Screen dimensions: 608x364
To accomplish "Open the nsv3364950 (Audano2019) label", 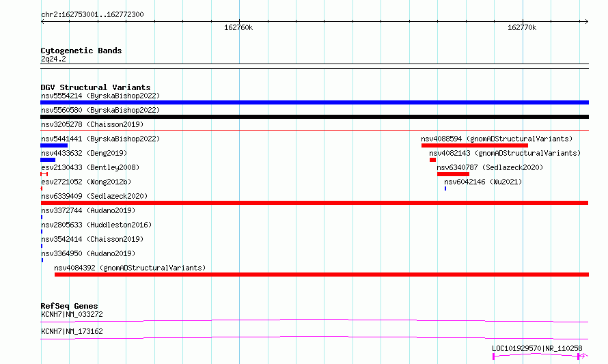I will [x=88, y=253].
